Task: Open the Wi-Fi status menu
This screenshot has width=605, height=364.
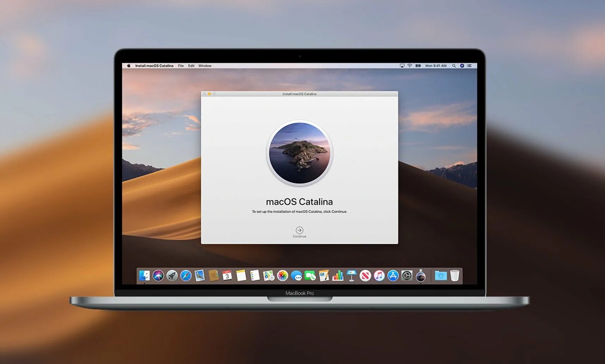Action: pyautogui.click(x=410, y=66)
